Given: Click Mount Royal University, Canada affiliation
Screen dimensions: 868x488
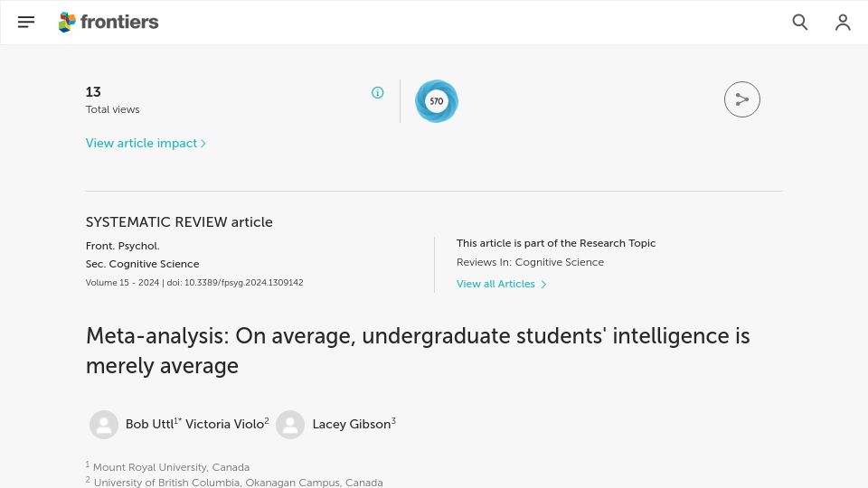Looking at the screenshot, I should point(171,467).
